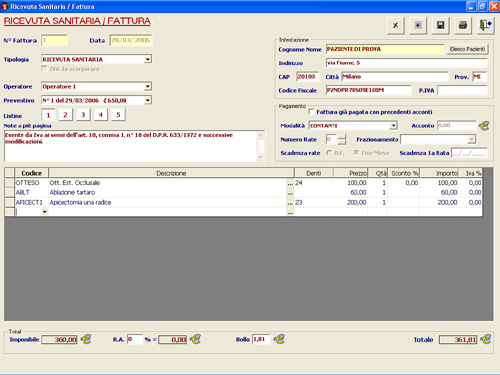
Task: Click the 200,00 Prezzo cell
Action: click(x=350, y=202)
